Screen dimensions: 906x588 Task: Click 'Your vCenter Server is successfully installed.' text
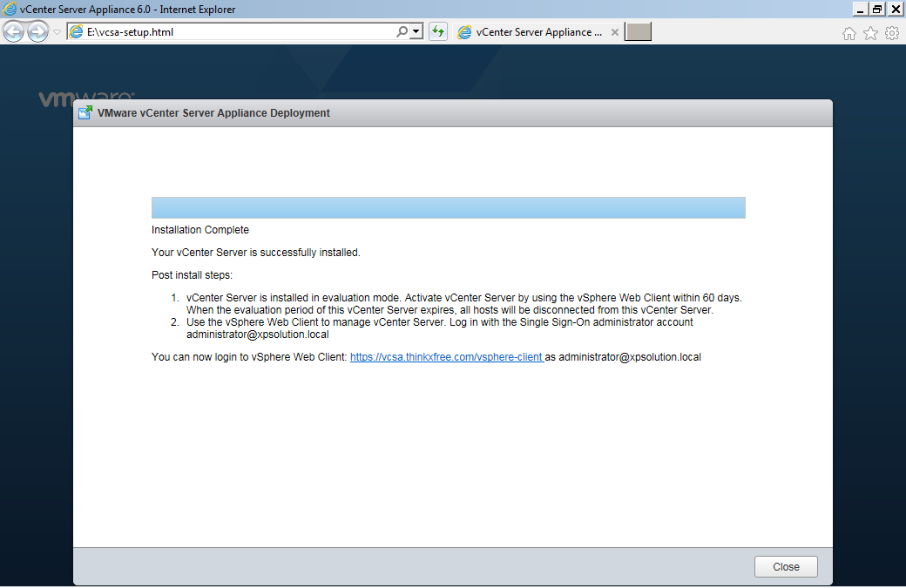pyautogui.click(x=255, y=253)
